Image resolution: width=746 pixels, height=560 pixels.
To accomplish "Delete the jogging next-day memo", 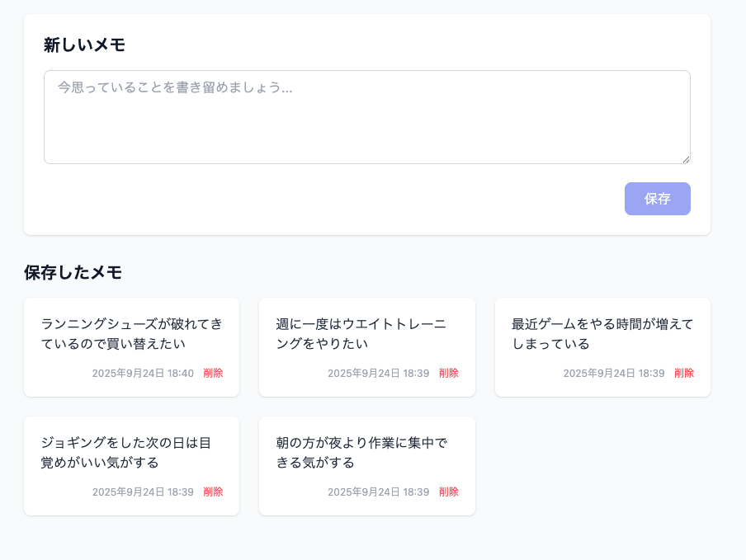I will (213, 492).
